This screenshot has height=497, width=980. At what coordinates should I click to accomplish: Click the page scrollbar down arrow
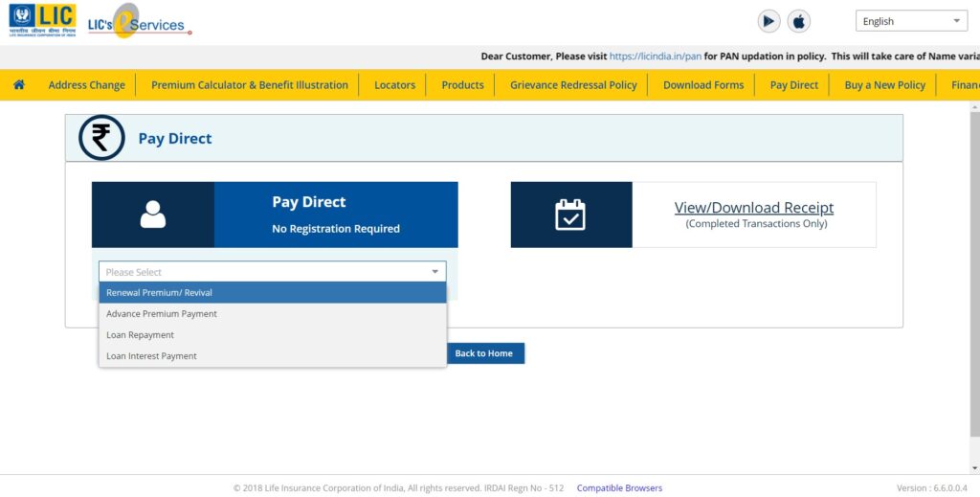point(974,467)
